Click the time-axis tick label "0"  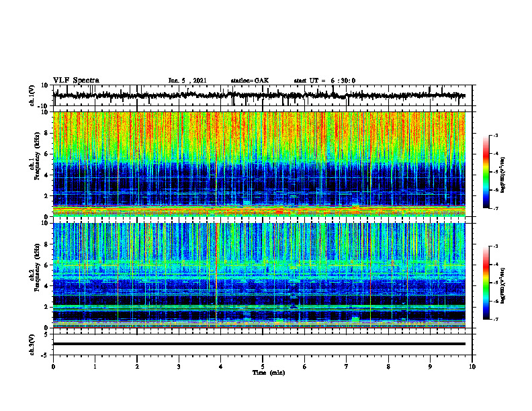click(x=53, y=367)
